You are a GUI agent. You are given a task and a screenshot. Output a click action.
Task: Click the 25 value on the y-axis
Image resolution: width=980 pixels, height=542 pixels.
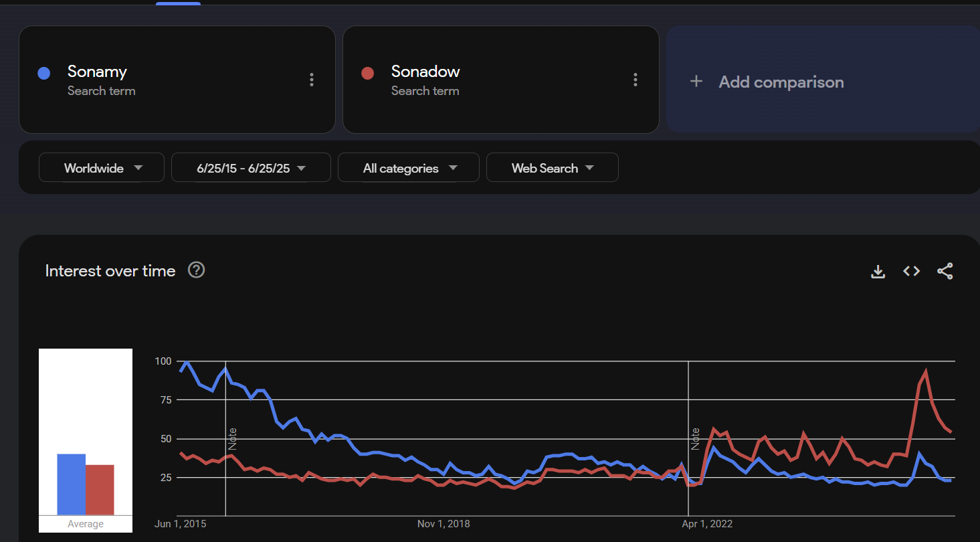coord(166,478)
